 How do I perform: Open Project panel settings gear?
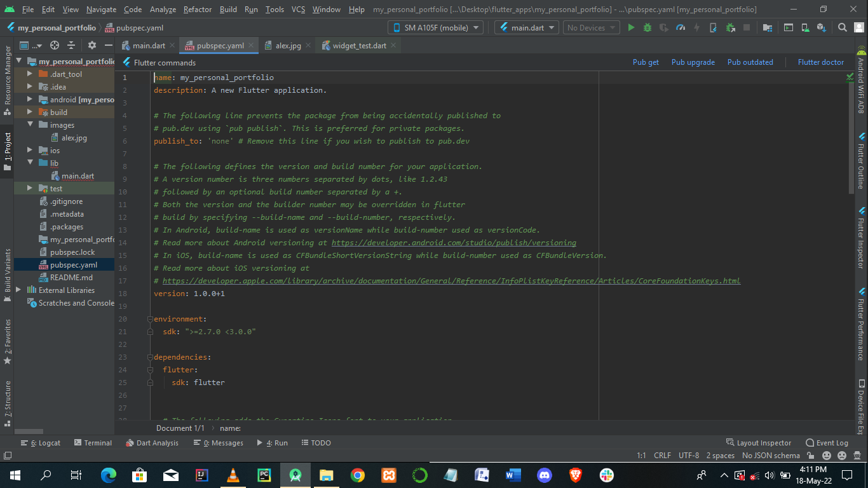[92, 45]
